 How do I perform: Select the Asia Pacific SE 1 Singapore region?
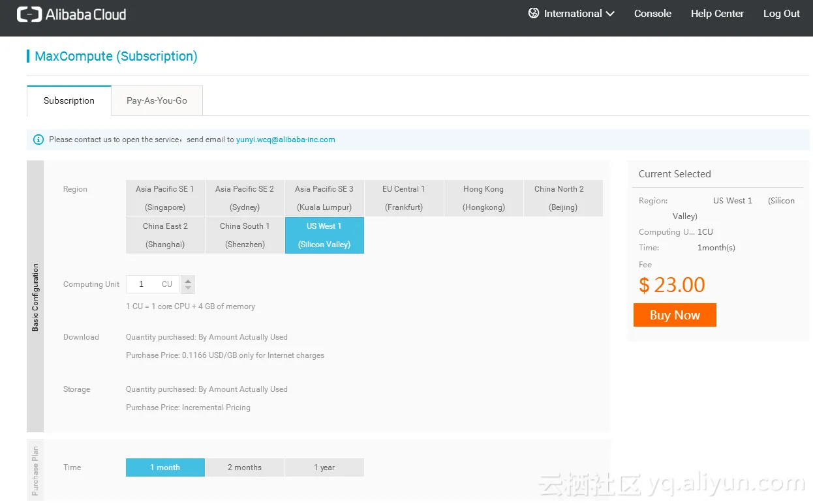pos(165,198)
